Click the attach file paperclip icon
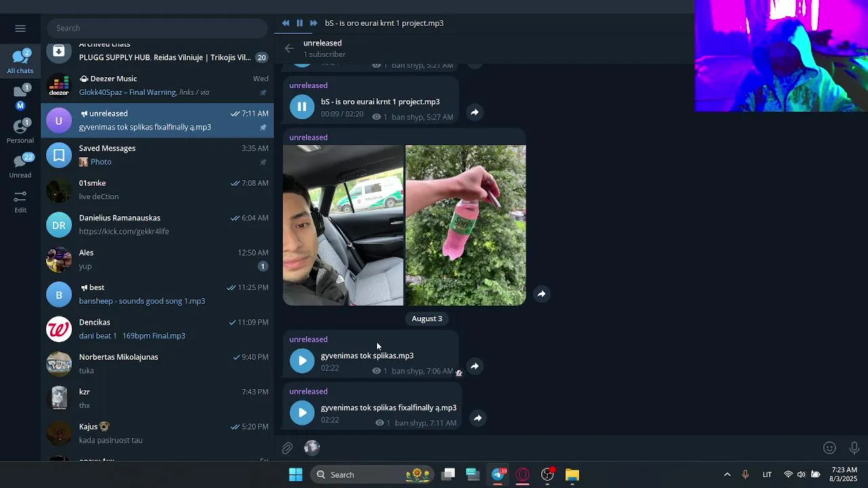868x488 pixels. click(x=288, y=448)
